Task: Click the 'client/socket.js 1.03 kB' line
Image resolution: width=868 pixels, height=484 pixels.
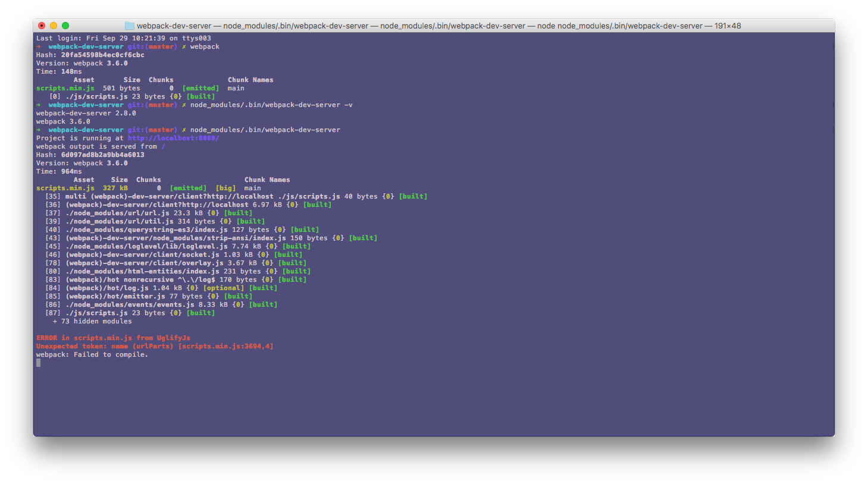Action: click(174, 254)
